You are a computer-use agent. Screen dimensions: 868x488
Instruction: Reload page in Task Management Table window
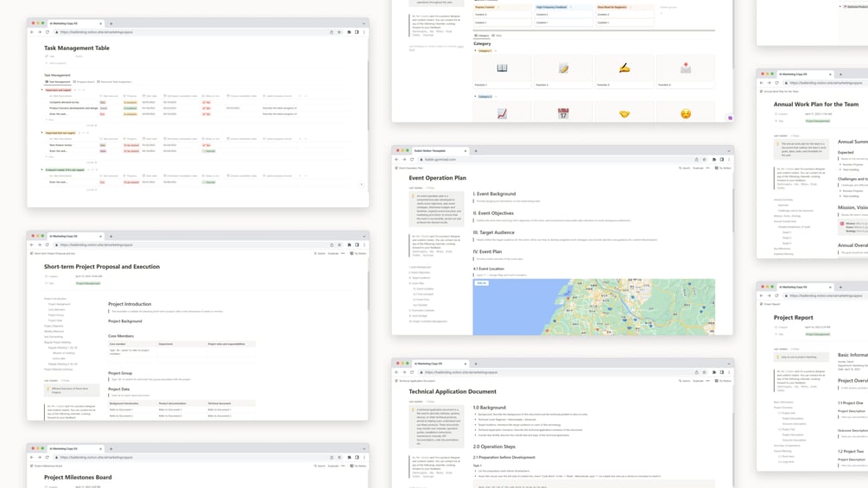click(x=47, y=32)
